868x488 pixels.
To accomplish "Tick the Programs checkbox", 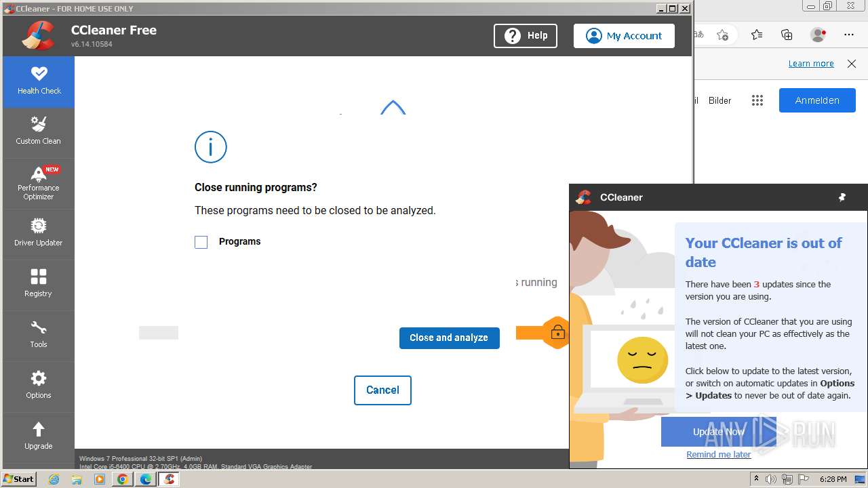I will click(201, 242).
